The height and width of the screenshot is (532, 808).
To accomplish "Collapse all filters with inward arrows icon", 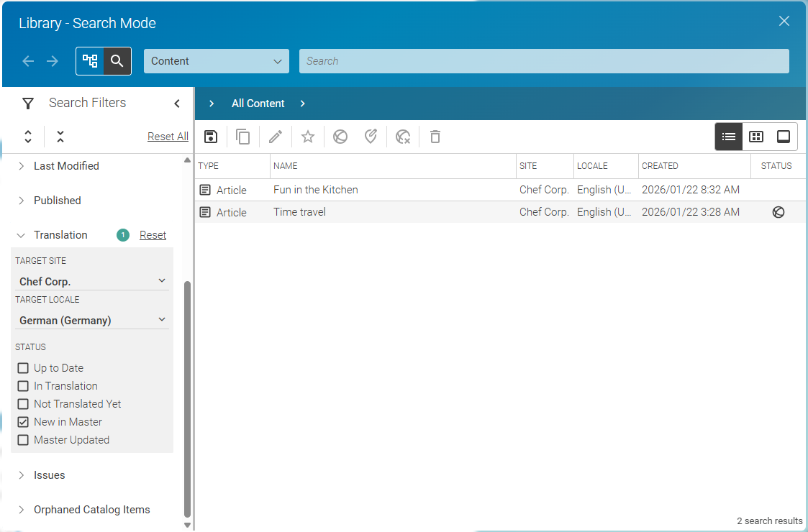I will tap(60, 137).
